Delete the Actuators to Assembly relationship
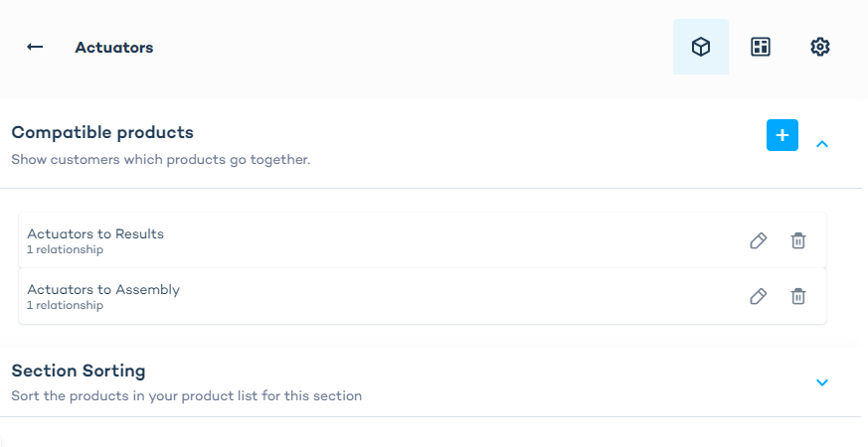 click(x=798, y=296)
